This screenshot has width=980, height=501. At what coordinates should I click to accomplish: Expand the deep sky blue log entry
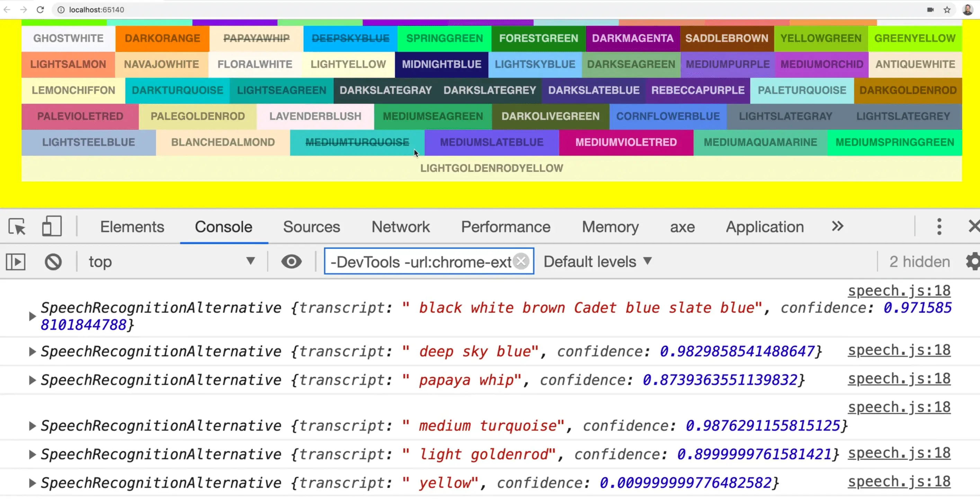[x=32, y=351]
